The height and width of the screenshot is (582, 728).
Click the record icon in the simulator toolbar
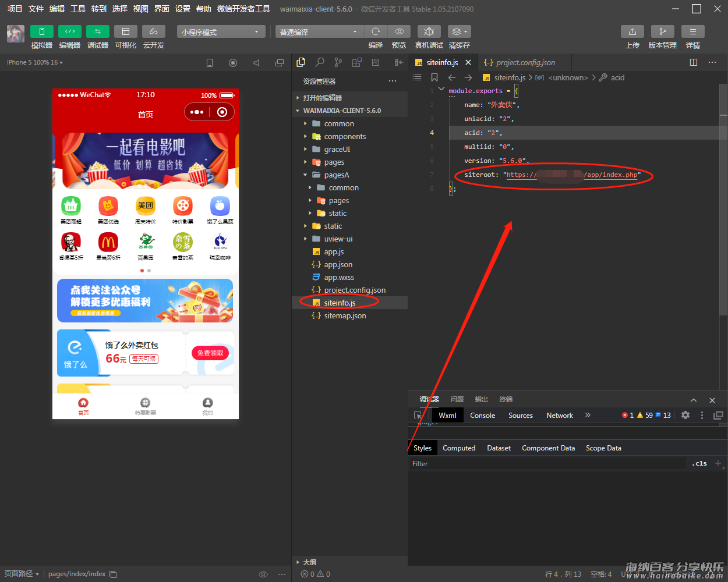click(233, 63)
